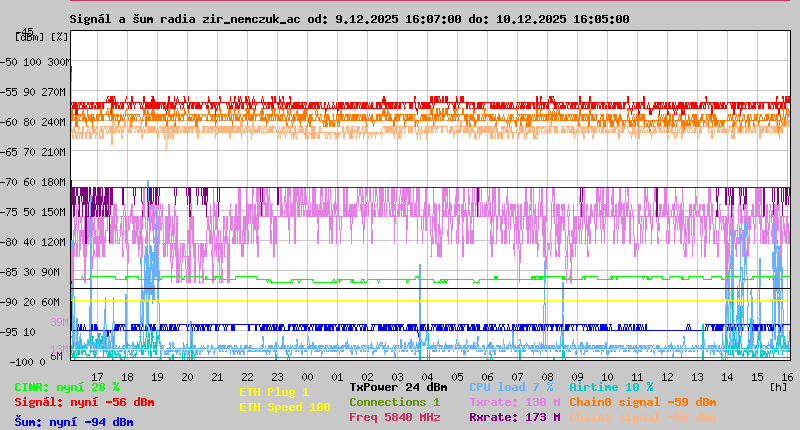Click the '[%]' axis unit label
Image resolution: width=800 pixels, height=430 pixels.
[59, 37]
